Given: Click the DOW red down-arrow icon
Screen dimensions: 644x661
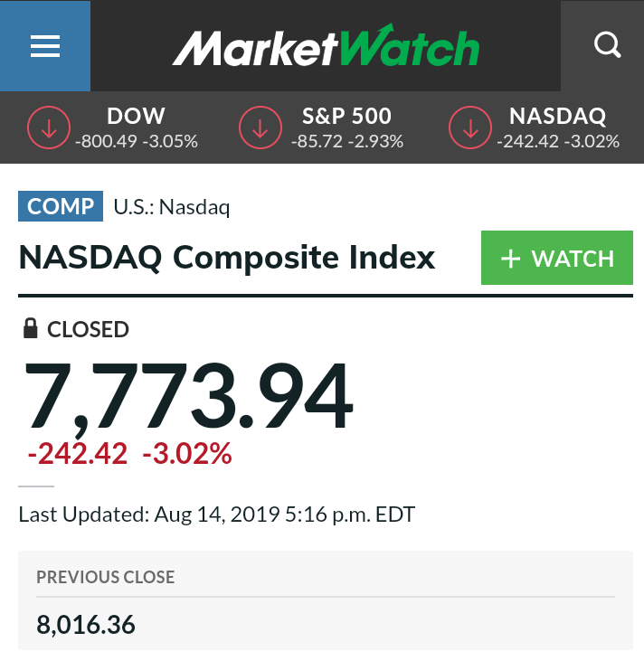Looking at the screenshot, I should [x=50, y=128].
